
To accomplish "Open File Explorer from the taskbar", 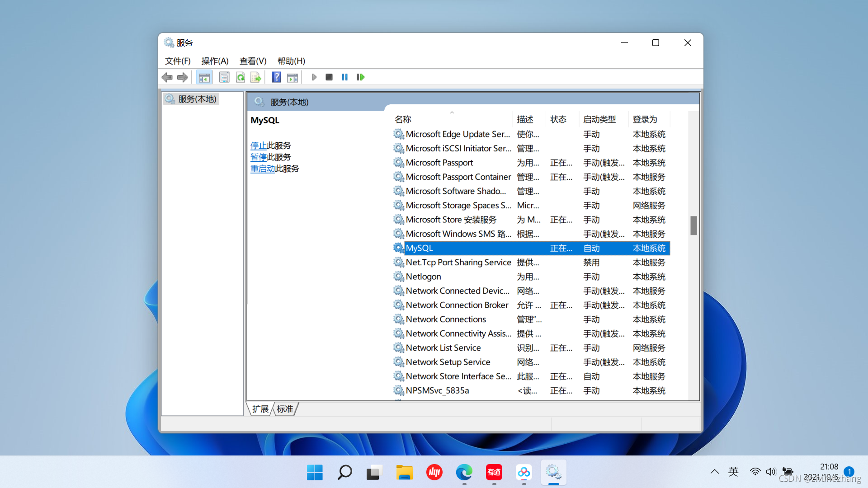I will [x=404, y=473].
